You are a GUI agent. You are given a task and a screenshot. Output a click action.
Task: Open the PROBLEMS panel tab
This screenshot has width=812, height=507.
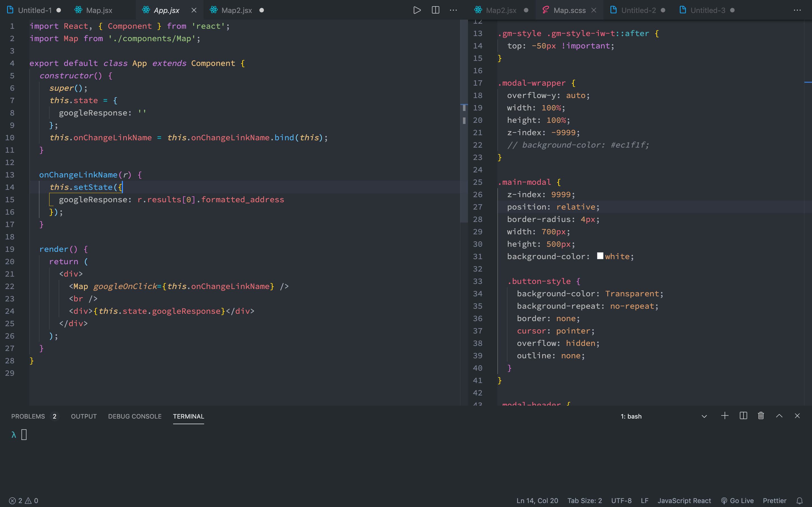tap(28, 416)
